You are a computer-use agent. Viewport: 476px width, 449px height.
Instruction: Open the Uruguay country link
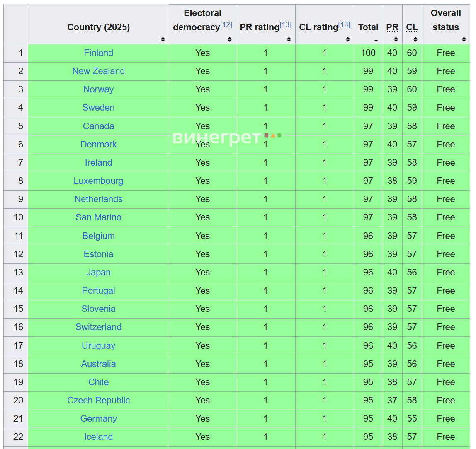tap(98, 346)
